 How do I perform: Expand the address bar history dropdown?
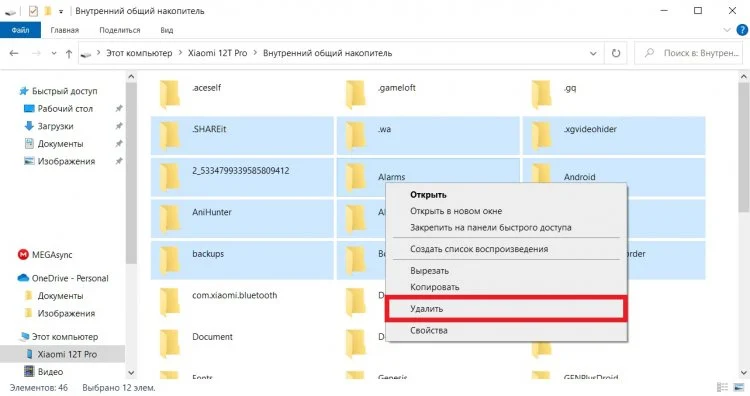click(x=593, y=54)
